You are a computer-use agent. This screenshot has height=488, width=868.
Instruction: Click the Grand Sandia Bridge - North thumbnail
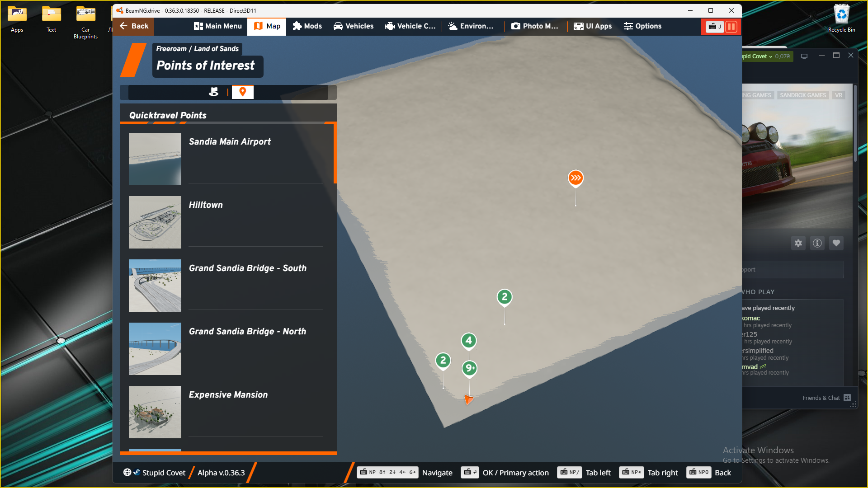click(155, 348)
